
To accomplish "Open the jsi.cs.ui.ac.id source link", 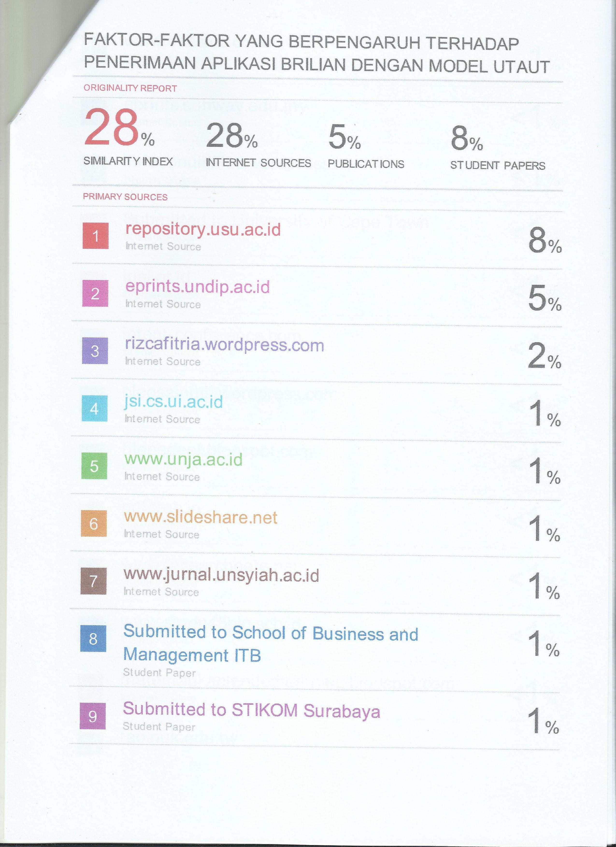I will (173, 402).
